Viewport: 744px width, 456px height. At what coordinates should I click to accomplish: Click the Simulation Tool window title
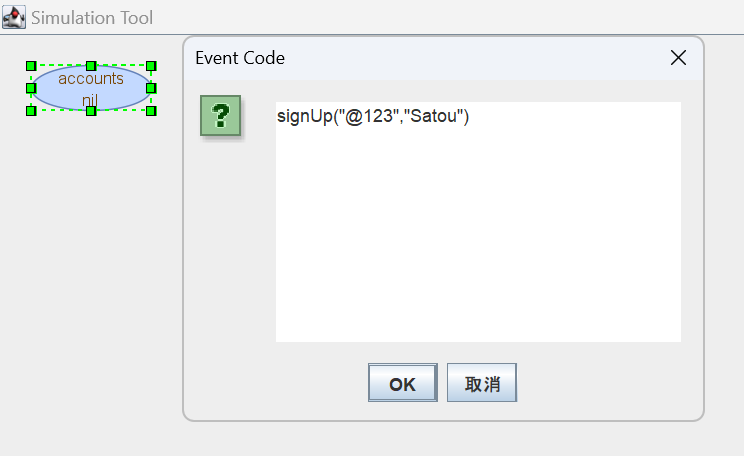[x=92, y=18]
